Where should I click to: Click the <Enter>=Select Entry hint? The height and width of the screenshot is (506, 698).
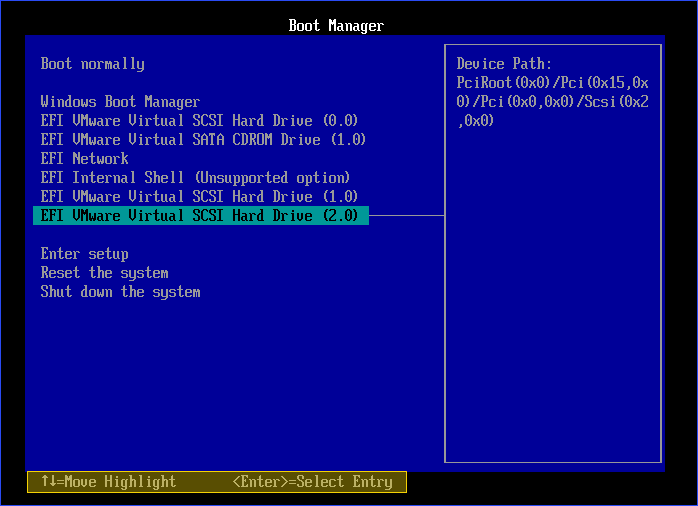[312, 482]
